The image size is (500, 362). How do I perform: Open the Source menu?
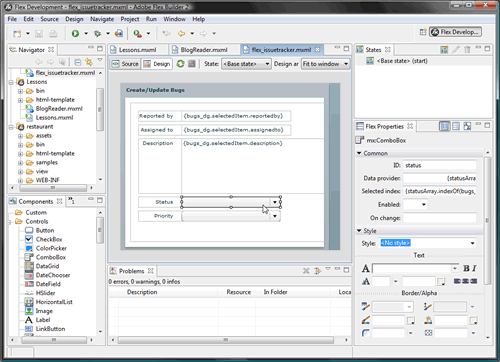point(49,19)
